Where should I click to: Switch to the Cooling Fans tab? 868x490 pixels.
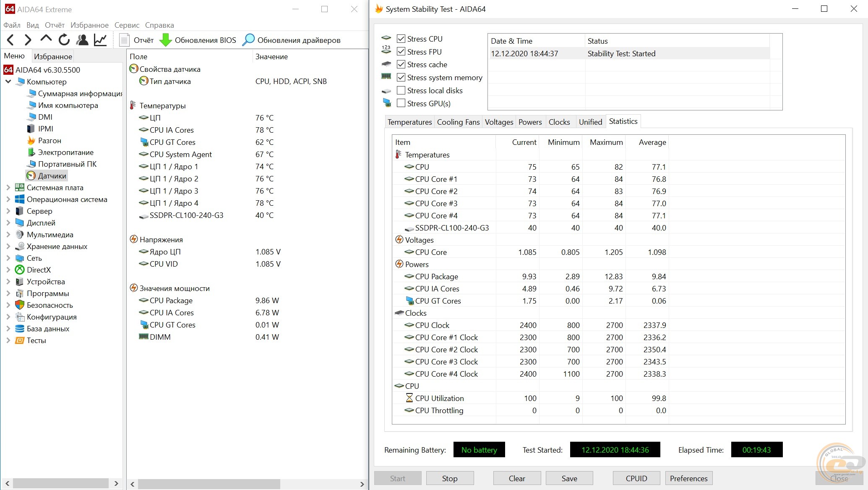(x=458, y=122)
